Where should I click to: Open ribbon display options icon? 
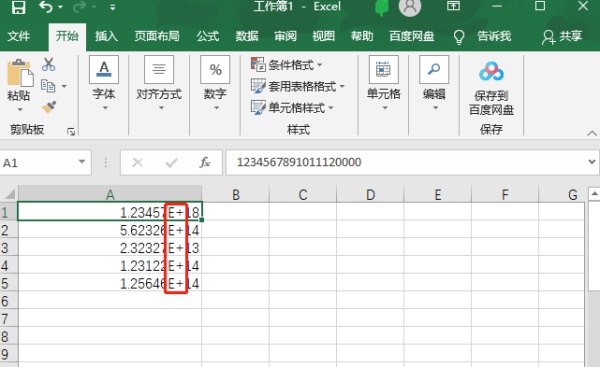click(453, 6)
